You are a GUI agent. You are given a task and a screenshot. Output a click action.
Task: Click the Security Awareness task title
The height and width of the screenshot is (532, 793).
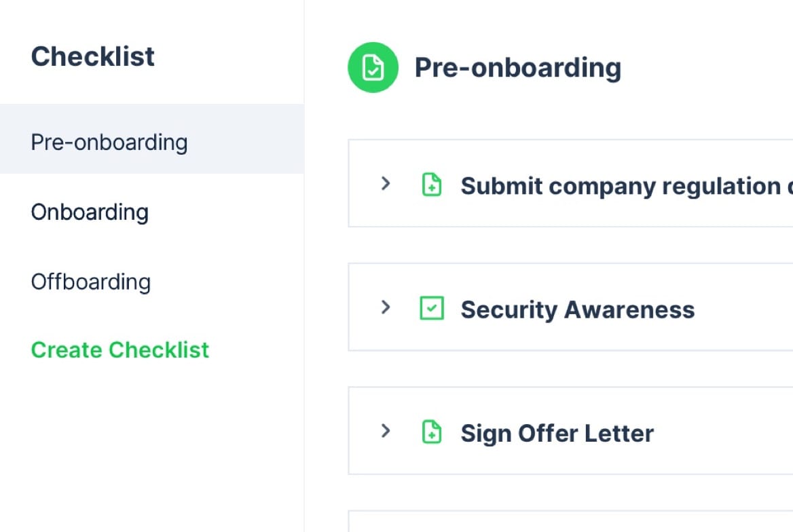point(577,309)
